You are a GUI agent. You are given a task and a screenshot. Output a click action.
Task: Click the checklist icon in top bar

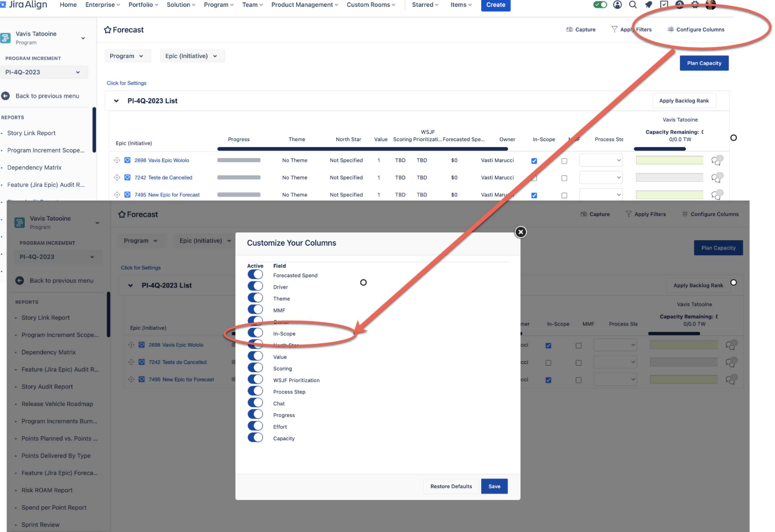point(664,5)
